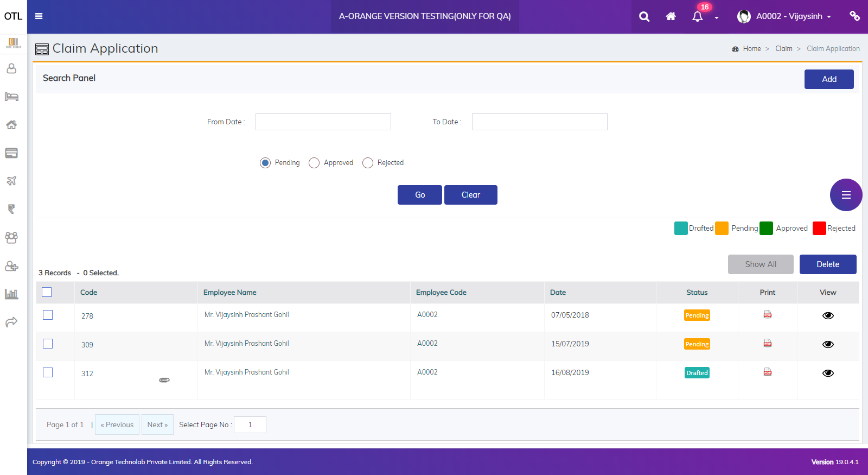The image size is (868, 475).
Task: Toggle the hamburger sidebar menu
Action: [39, 16]
